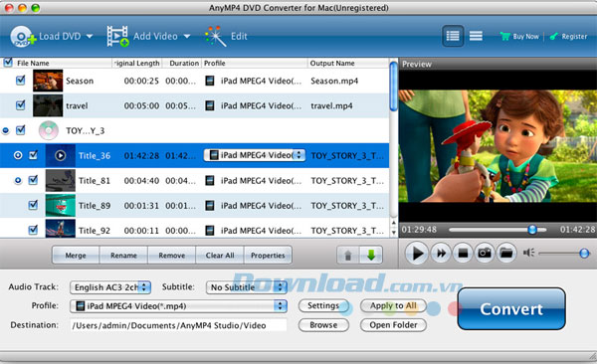Open the Subtitle dropdown

247,287
